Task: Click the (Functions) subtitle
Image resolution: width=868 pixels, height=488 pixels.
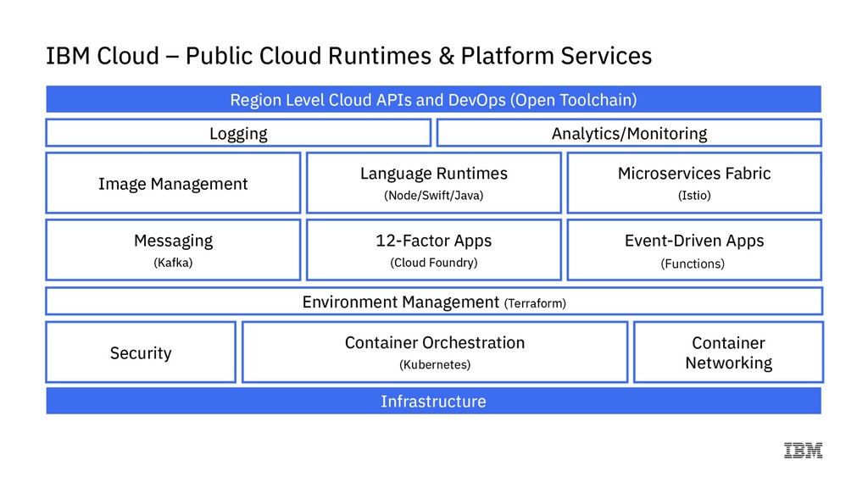Action: [x=693, y=264]
